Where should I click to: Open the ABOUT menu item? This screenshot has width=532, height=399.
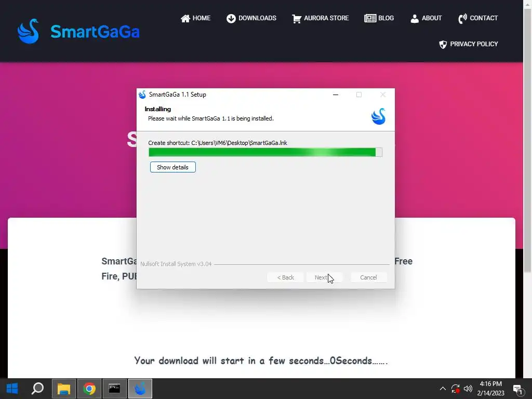426,18
